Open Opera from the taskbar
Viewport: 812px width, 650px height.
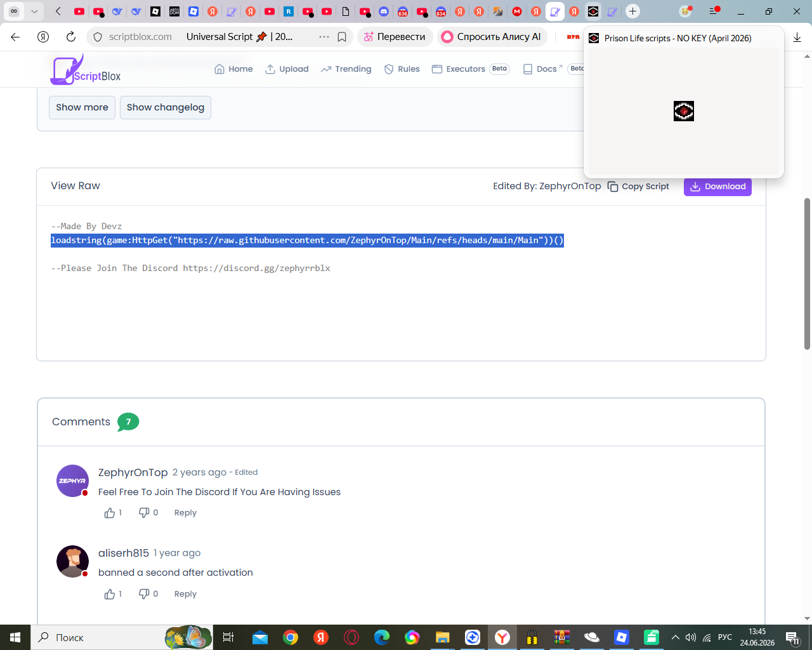[x=351, y=637]
